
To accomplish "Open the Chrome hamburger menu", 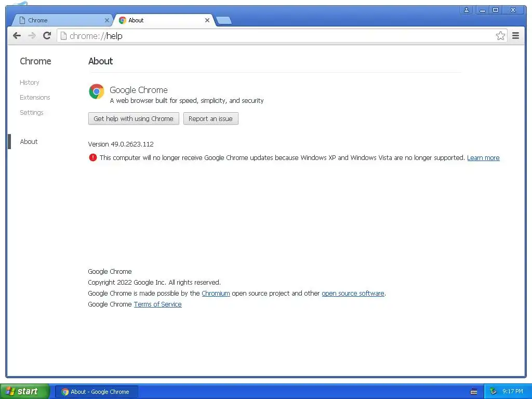I will [x=515, y=36].
